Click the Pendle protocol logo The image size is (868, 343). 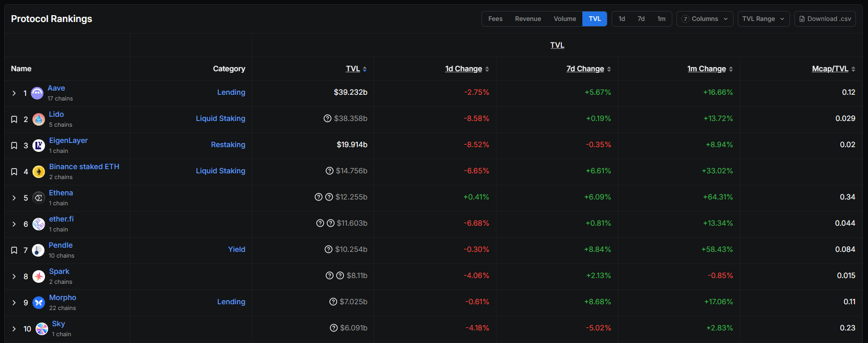38,250
